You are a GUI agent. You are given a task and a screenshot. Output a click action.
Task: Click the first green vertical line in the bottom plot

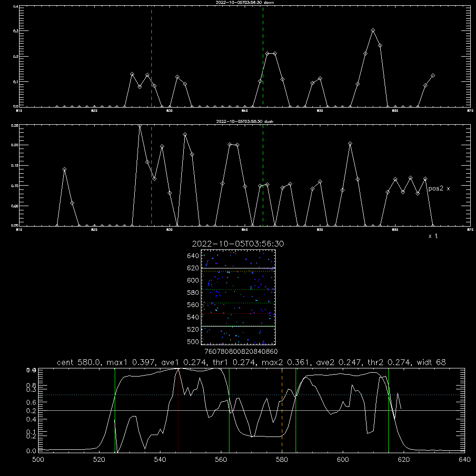click(x=115, y=410)
